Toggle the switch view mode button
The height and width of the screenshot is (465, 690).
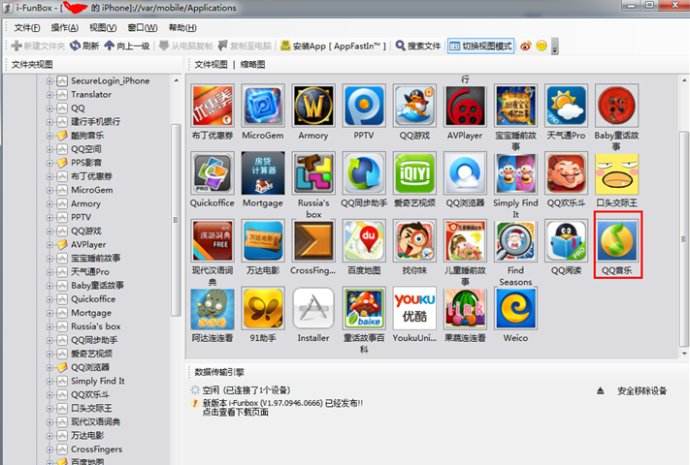click(x=481, y=46)
